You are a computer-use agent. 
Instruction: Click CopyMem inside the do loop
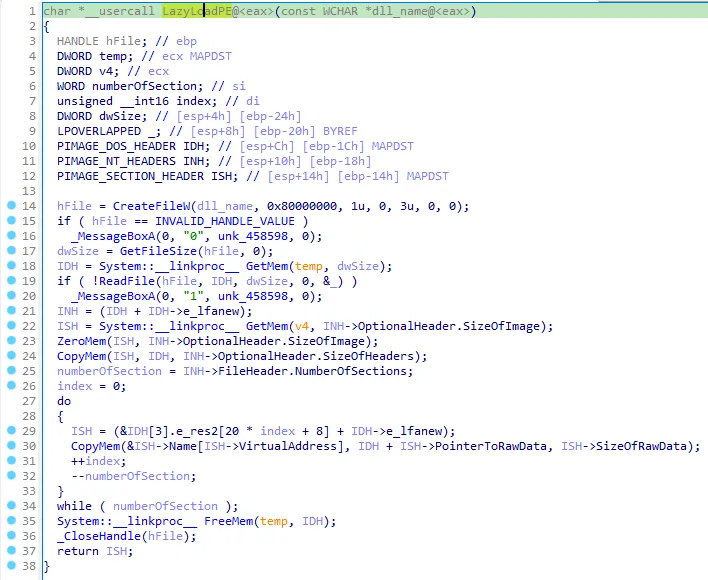point(95,446)
